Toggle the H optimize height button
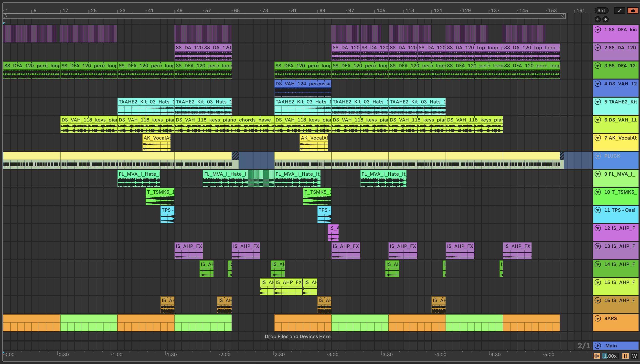 (625, 356)
